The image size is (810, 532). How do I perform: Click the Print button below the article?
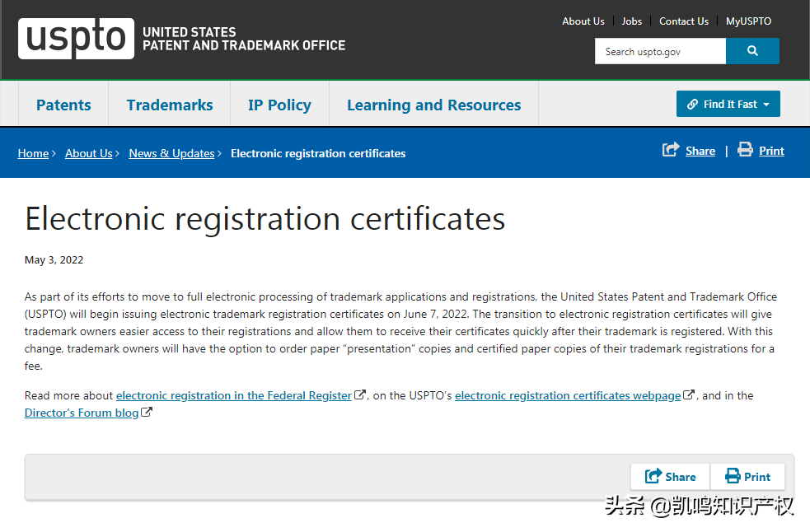[x=748, y=476]
